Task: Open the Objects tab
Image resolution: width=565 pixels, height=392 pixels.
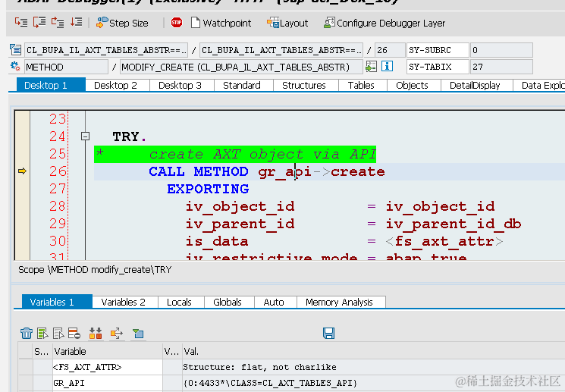Action: pyautogui.click(x=413, y=85)
